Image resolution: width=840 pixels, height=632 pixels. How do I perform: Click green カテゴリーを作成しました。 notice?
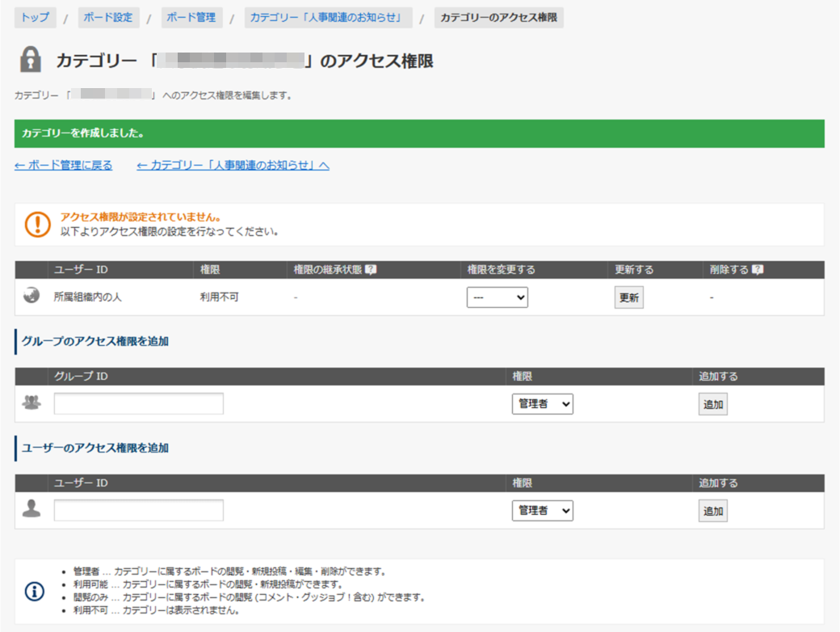pyautogui.click(x=419, y=133)
